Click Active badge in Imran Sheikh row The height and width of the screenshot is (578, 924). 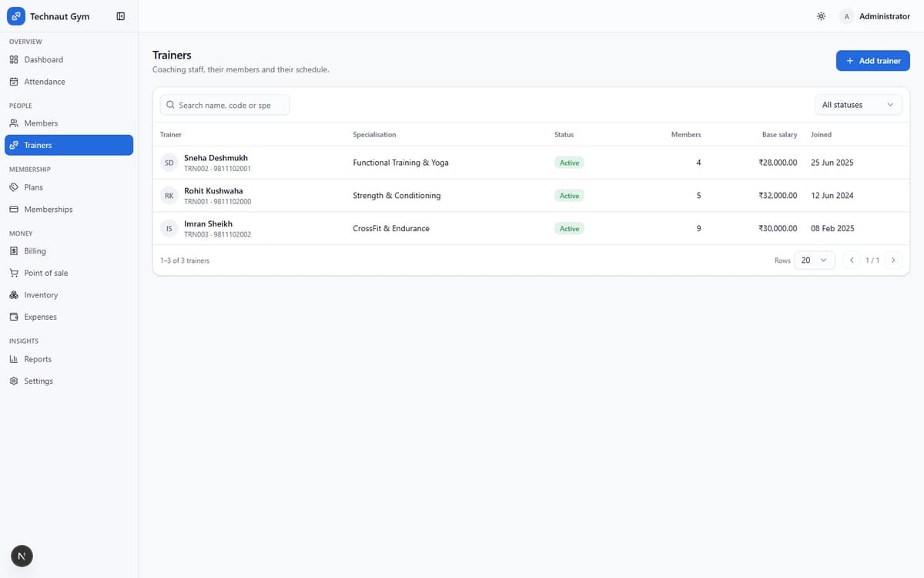pos(570,229)
